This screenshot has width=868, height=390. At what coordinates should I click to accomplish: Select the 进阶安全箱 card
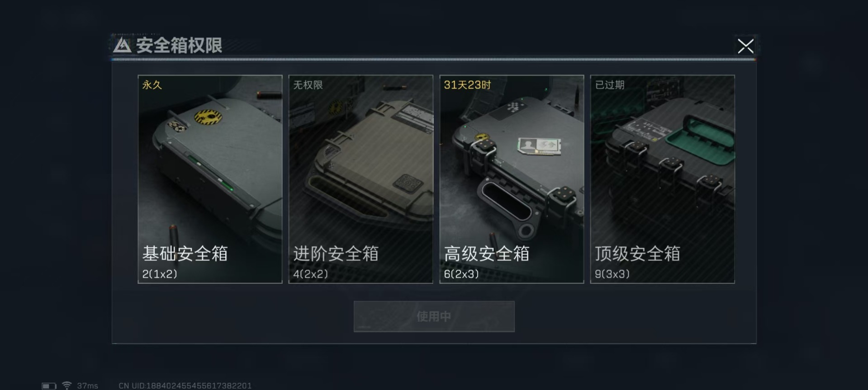(360, 179)
